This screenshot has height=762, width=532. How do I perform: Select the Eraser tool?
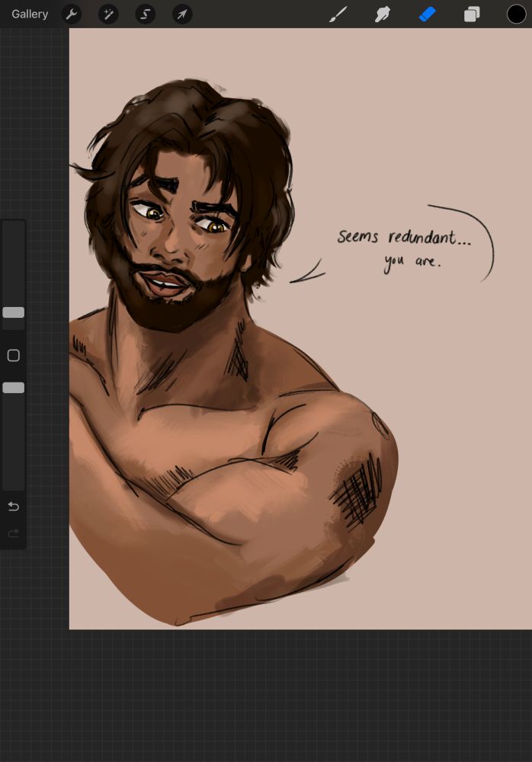pyautogui.click(x=427, y=14)
